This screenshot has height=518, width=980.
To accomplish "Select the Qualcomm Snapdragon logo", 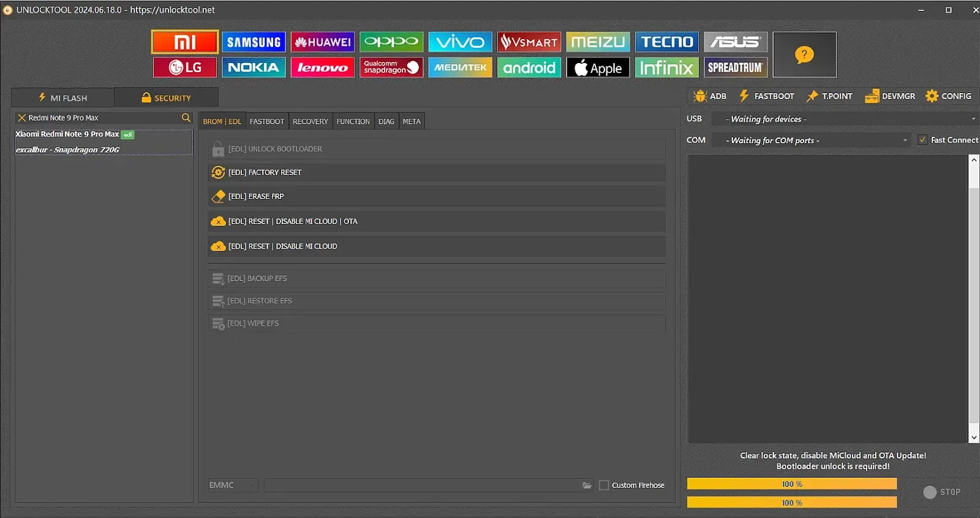I will click(391, 67).
